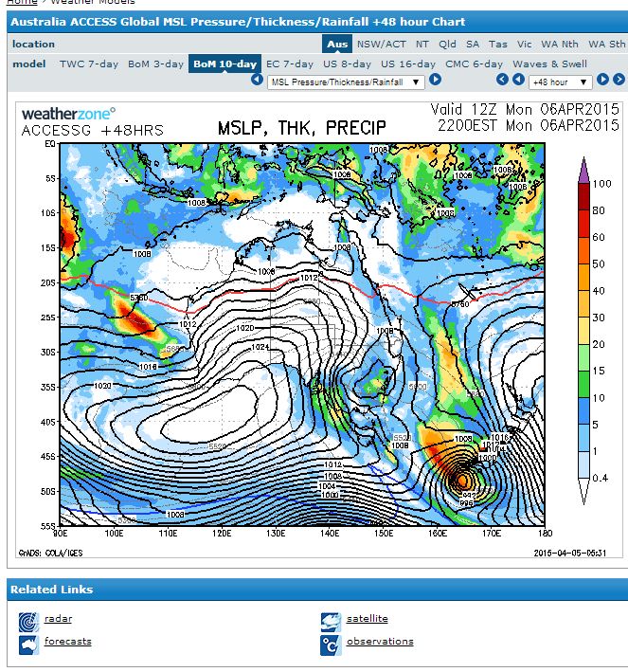Switch to Vic location tab
Viewport: 628px width, 672px height.
pyautogui.click(x=525, y=44)
